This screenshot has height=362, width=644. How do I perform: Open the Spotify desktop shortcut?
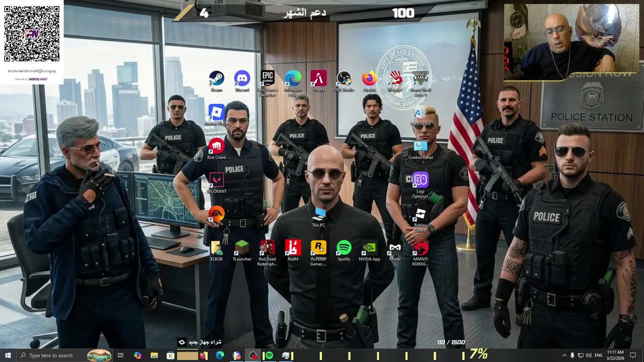pyautogui.click(x=344, y=250)
